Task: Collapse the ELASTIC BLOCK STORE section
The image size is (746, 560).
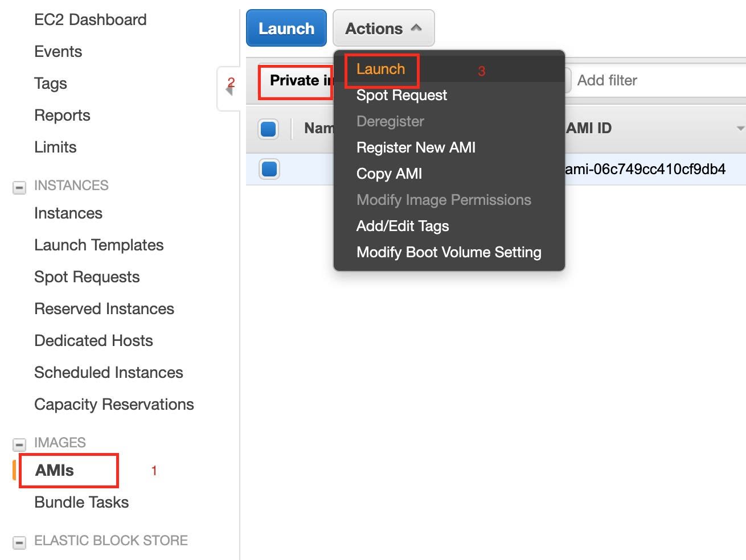Action: pyautogui.click(x=19, y=542)
